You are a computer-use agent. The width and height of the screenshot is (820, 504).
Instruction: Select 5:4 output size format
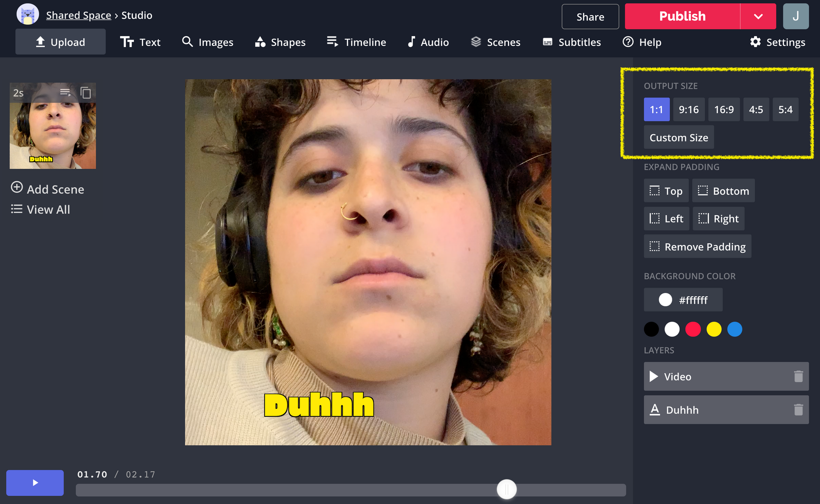click(x=785, y=109)
